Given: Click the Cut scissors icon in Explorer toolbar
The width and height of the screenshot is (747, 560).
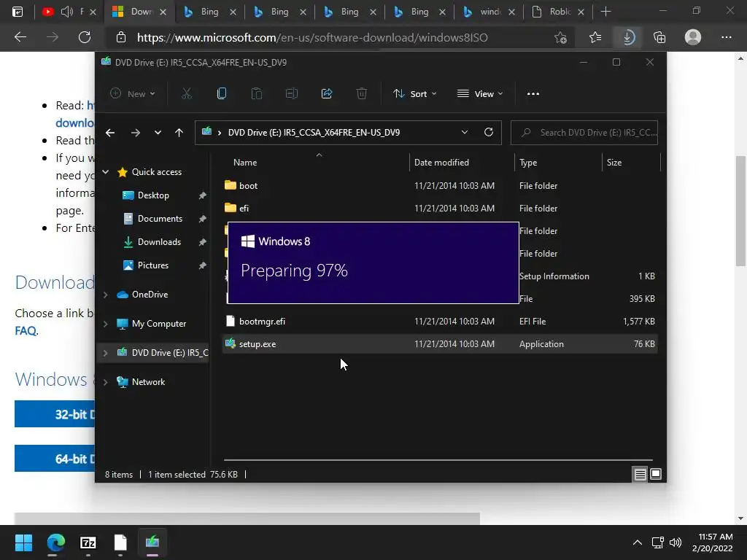Looking at the screenshot, I should pyautogui.click(x=187, y=94).
